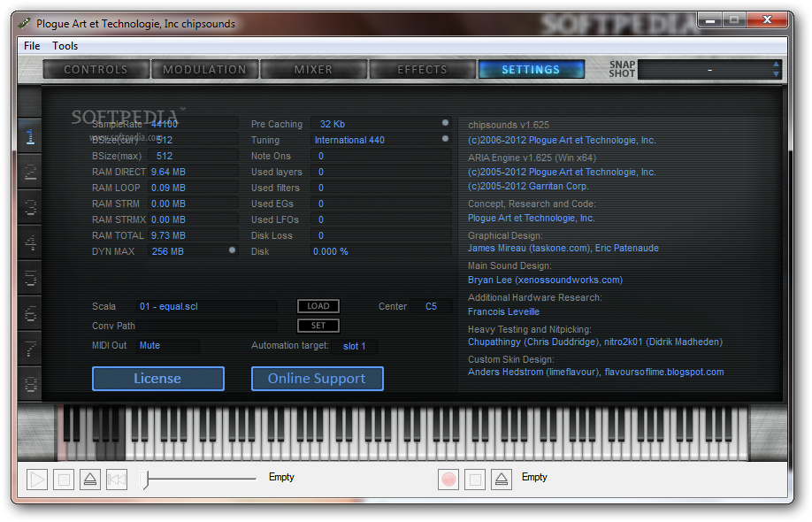Viewport: 812px width, 522px height.
Task: Open the MIDI Out Mute selector
Action: (167, 345)
